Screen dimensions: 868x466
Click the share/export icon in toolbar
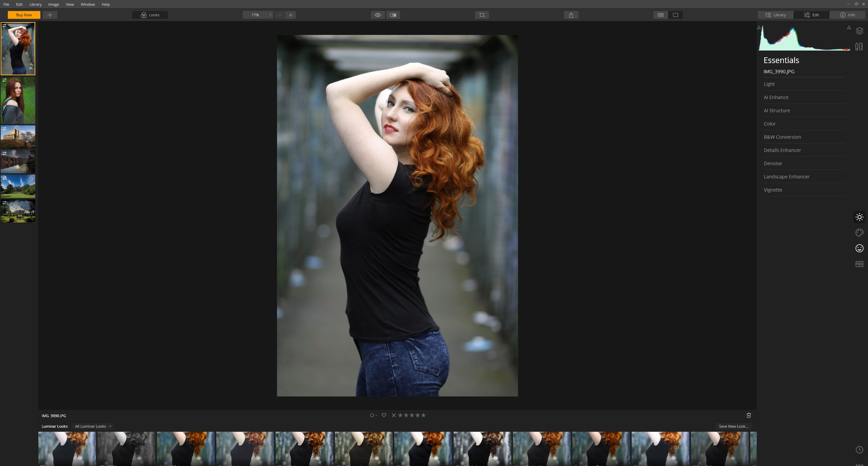point(571,15)
